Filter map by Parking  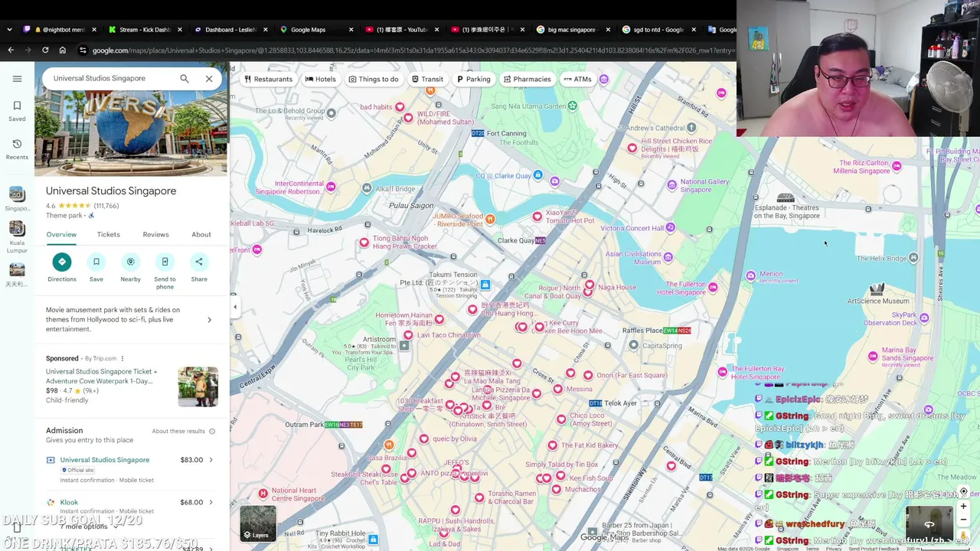click(473, 79)
